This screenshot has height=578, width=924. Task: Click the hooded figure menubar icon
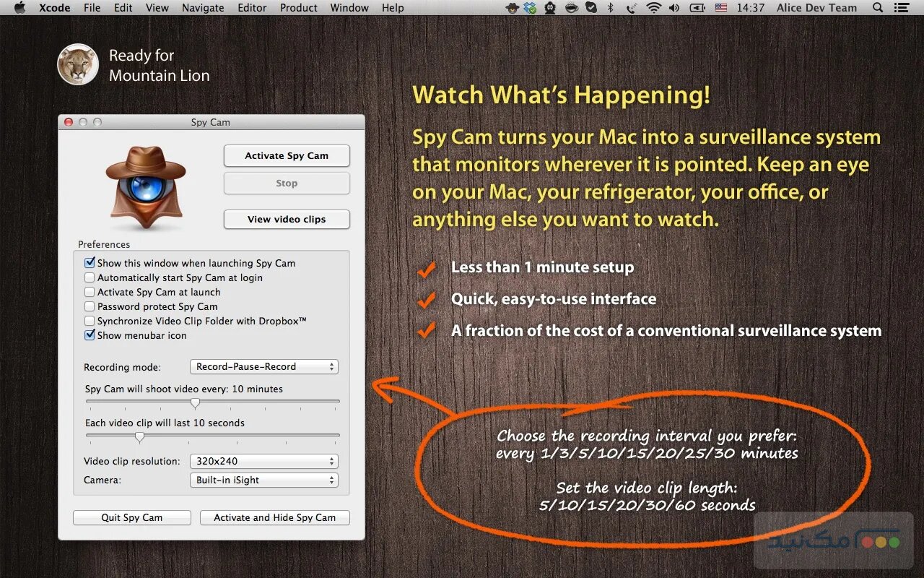tap(551, 8)
